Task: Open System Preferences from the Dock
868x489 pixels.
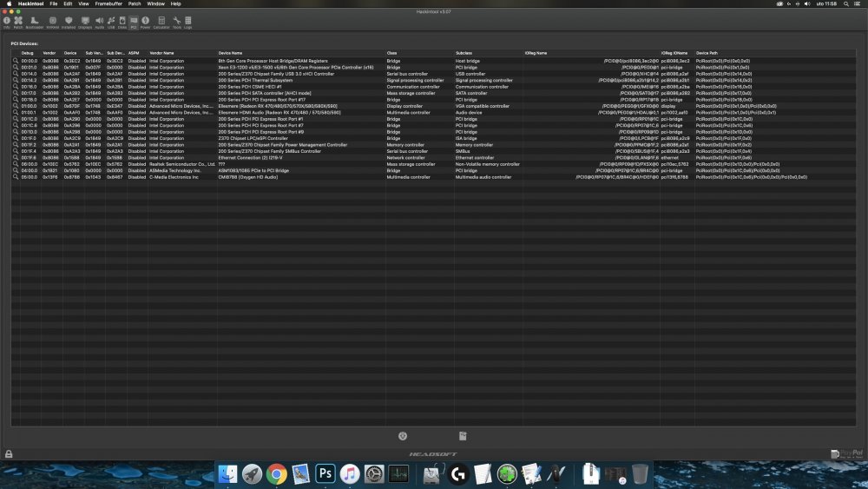Action: coord(373,474)
